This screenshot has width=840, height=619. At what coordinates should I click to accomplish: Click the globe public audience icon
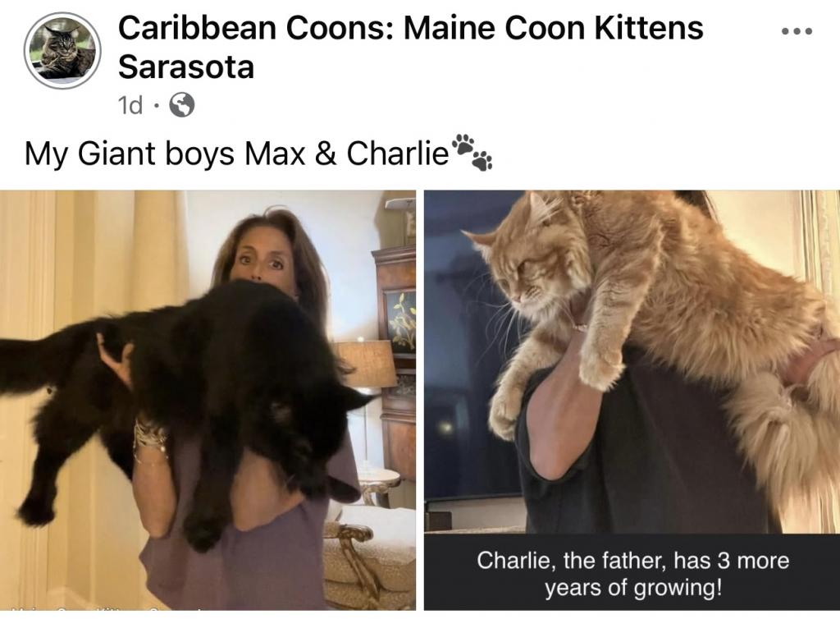coord(182,105)
